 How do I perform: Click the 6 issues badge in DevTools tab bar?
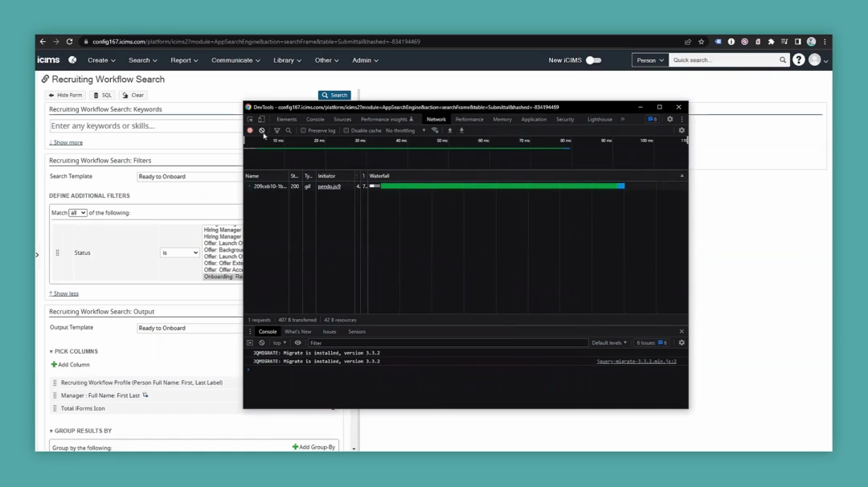[x=652, y=119]
